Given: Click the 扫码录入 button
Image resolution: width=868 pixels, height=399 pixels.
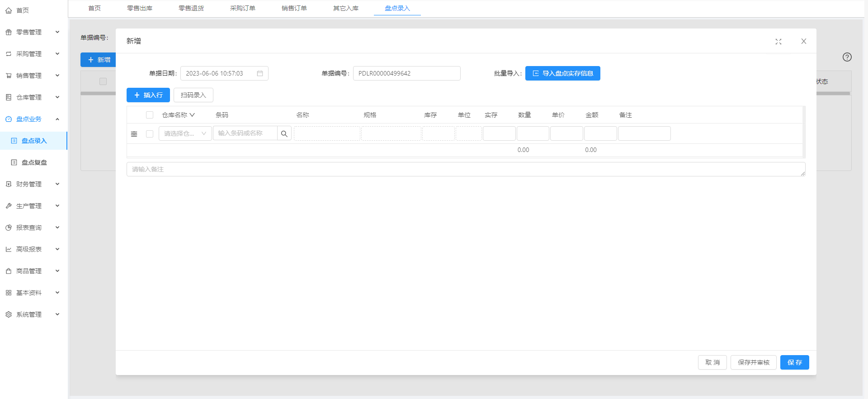Looking at the screenshot, I should tap(193, 95).
